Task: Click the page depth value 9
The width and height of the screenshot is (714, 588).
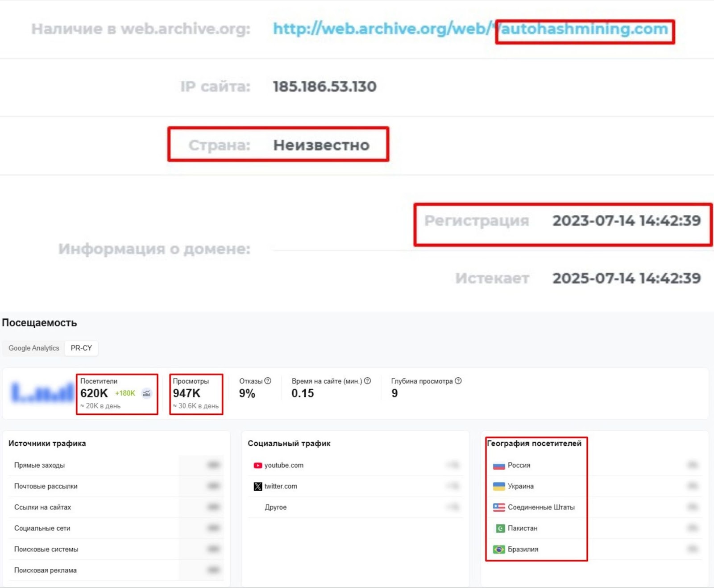Action: pos(394,393)
